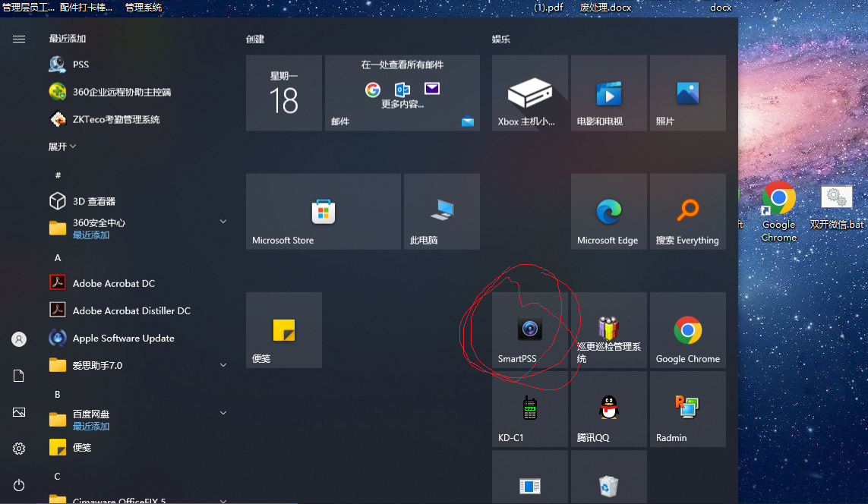Open Pictures from the Start sidebar

pyautogui.click(x=19, y=412)
